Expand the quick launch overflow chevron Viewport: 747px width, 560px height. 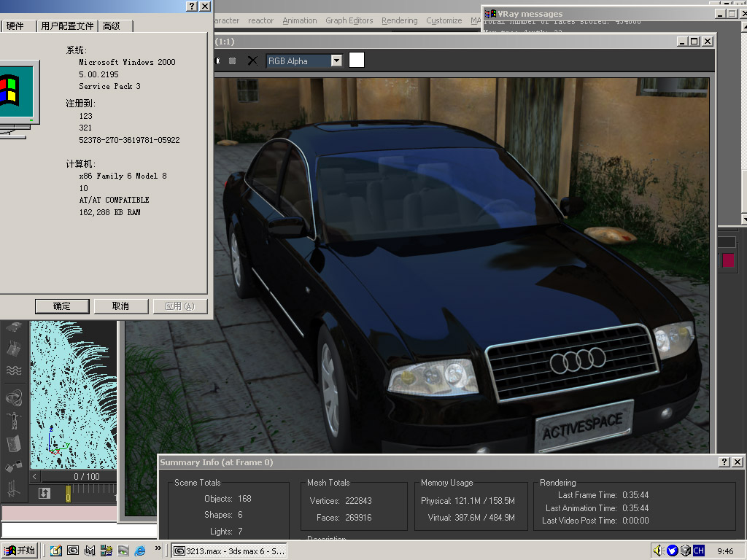[x=158, y=548]
